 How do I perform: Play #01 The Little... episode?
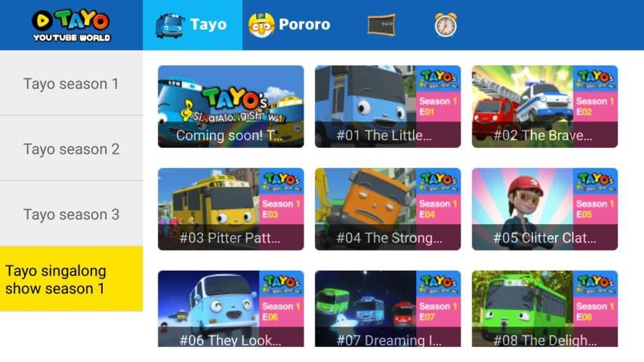388,106
